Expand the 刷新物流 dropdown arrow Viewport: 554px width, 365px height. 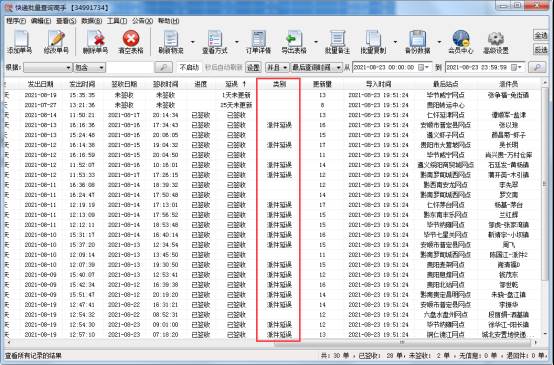(193, 42)
